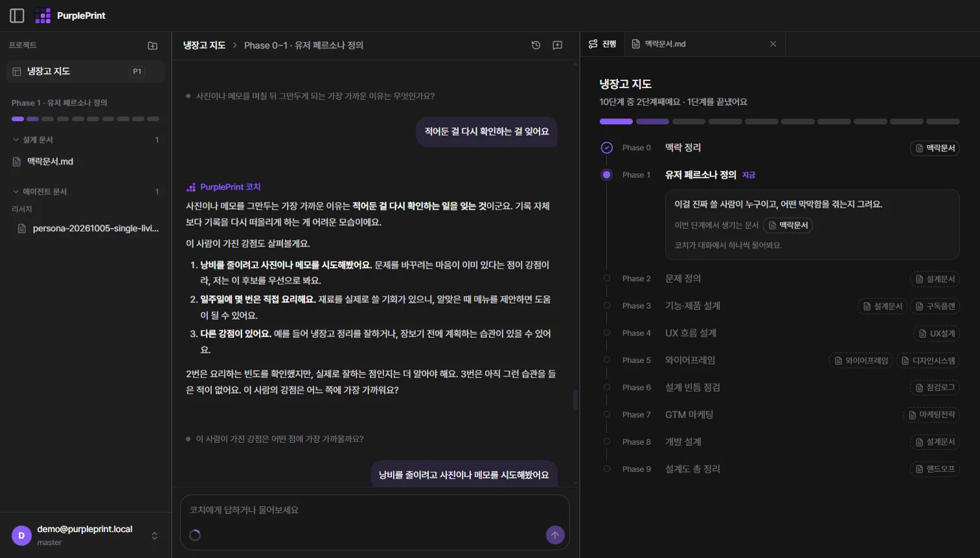Click Phase 8 개발 설계 row
The image size is (980, 558).
click(x=683, y=441)
